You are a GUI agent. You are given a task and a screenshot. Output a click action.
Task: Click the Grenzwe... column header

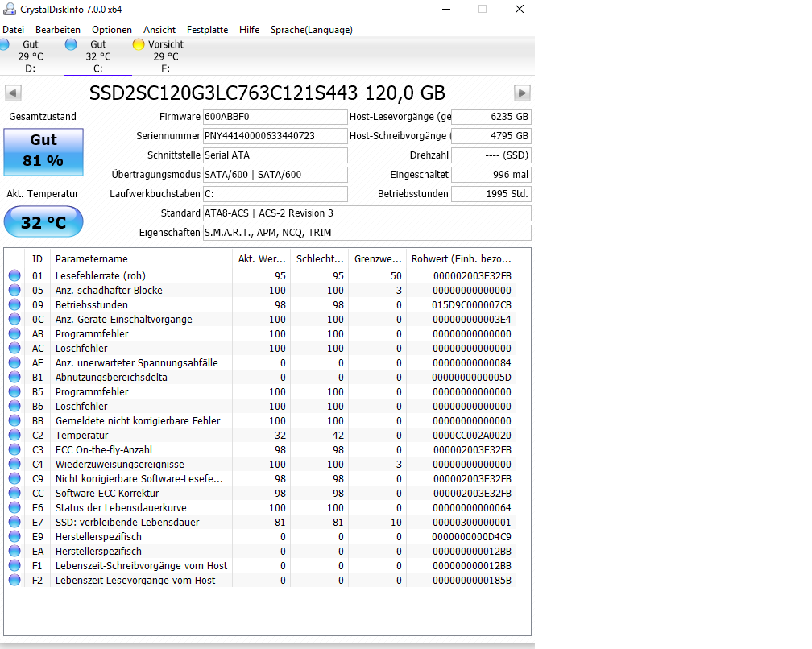pyautogui.click(x=378, y=258)
